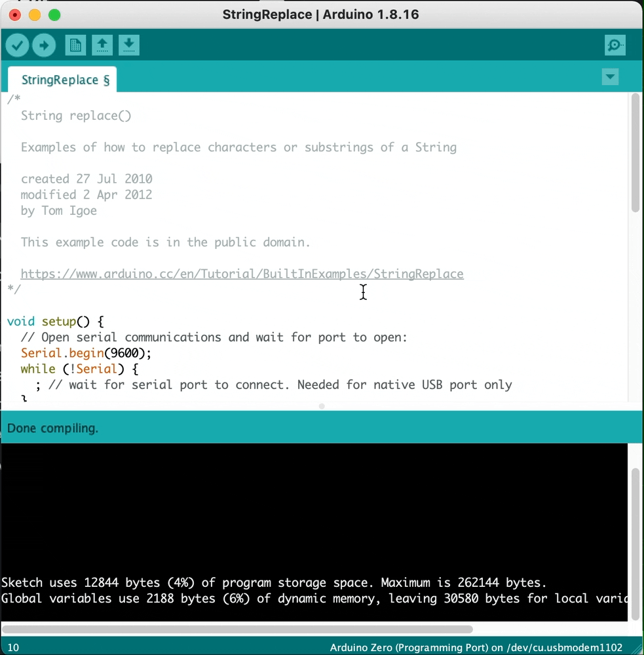Minimize the window with the yellow button
Viewport: 644px width, 655px height.
(35, 16)
